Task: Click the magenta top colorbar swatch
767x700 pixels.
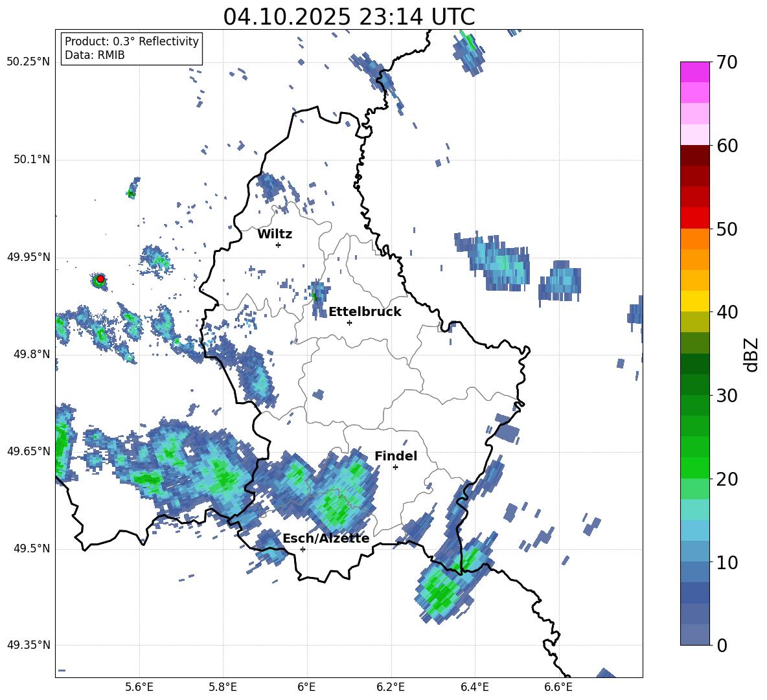Action: (695, 73)
